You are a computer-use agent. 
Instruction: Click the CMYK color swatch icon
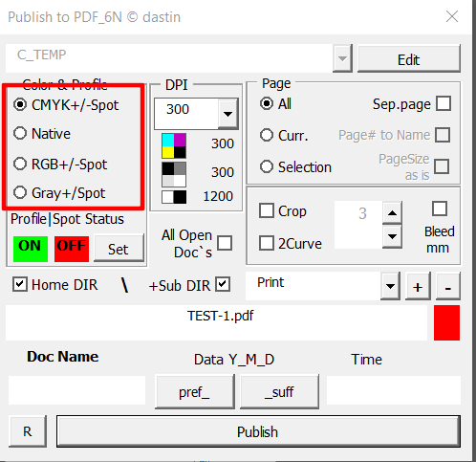pos(174,146)
